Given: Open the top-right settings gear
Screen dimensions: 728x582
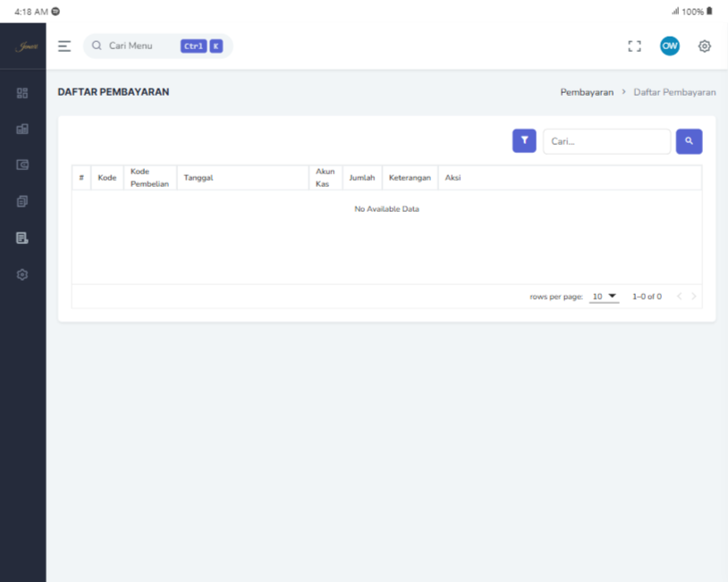Looking at the screenshot, I should [x=704, y=46].
